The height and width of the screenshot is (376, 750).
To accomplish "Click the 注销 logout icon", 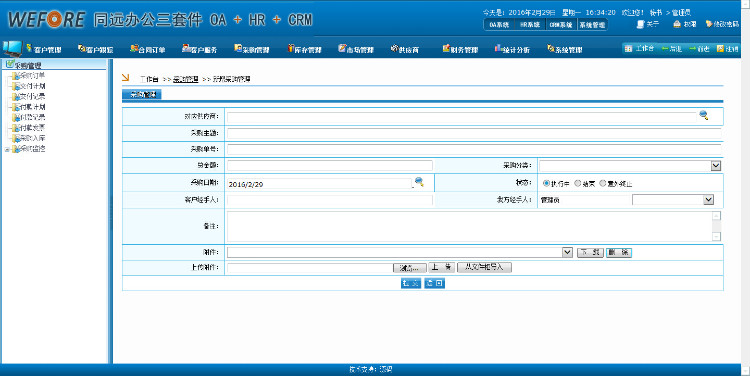I will [720, 49].
